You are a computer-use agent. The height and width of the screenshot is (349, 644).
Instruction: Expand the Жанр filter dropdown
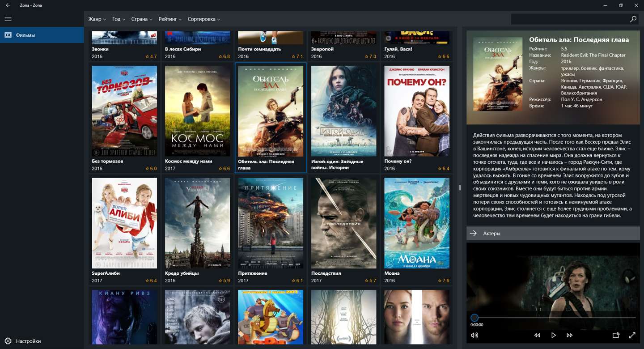pos(97,19)
